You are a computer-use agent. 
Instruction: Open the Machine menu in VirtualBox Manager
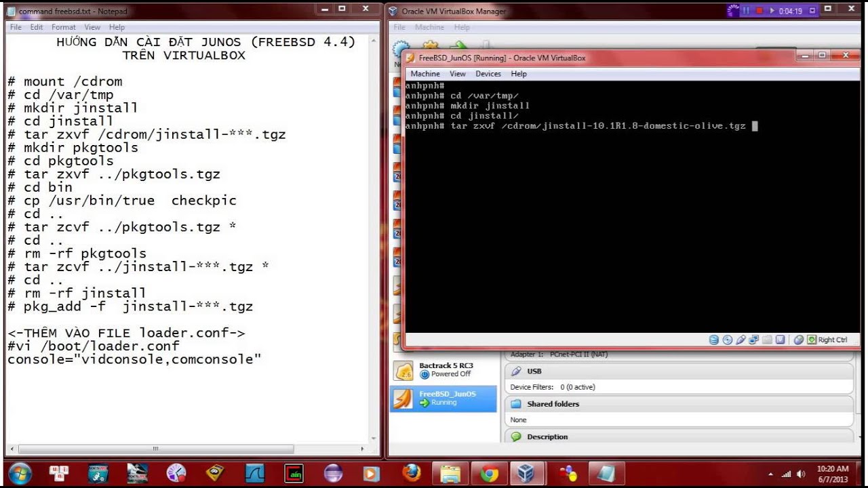coord(429,27)
